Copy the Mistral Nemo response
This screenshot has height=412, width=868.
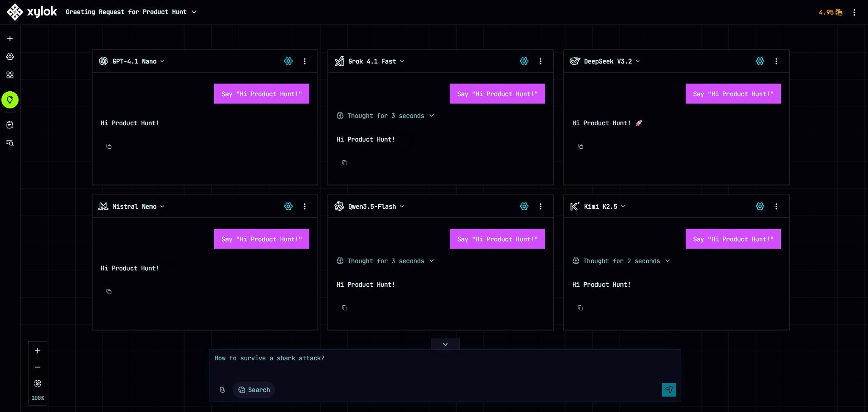(109, 292)
